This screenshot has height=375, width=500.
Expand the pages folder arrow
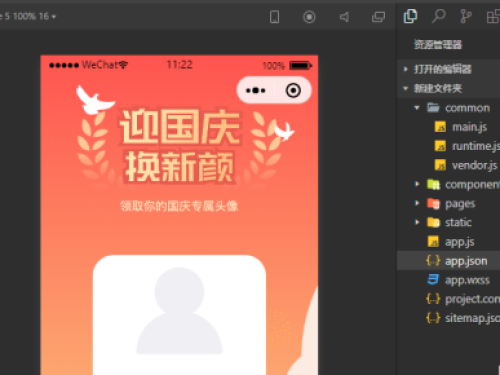click(x=417, y=203)
